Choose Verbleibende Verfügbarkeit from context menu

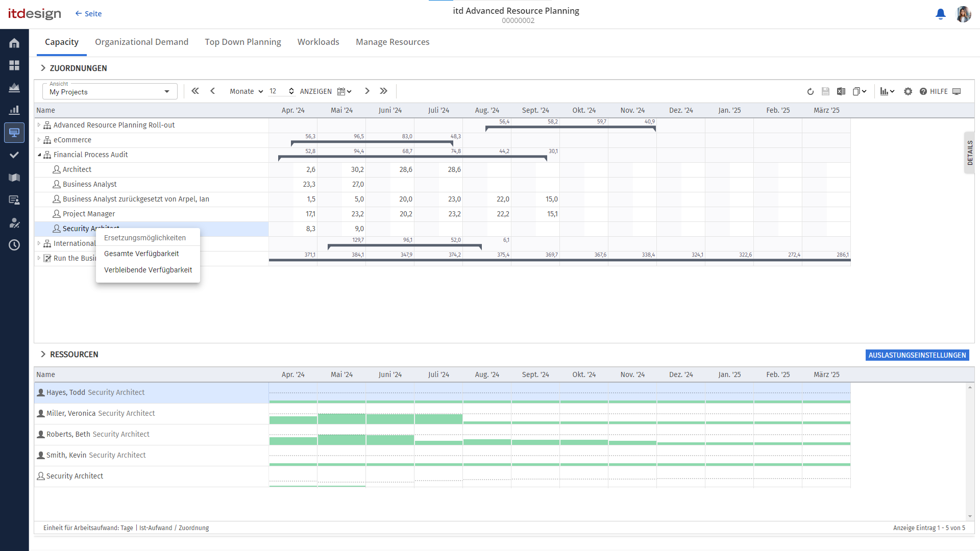(148, 270)
